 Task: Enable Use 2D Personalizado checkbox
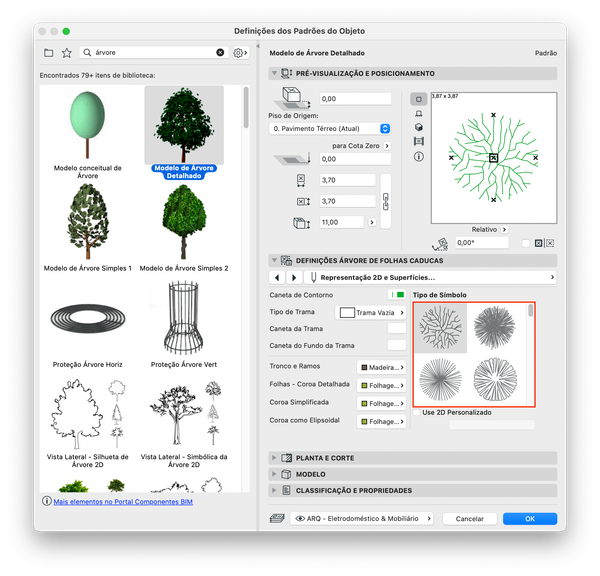[417, 413]
